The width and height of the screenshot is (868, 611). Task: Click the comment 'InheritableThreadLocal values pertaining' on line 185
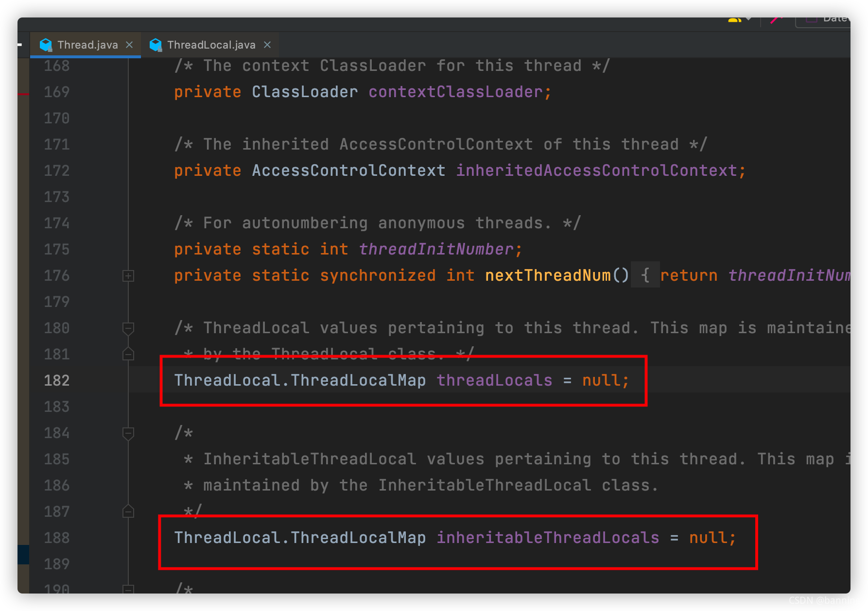[397, 459]
